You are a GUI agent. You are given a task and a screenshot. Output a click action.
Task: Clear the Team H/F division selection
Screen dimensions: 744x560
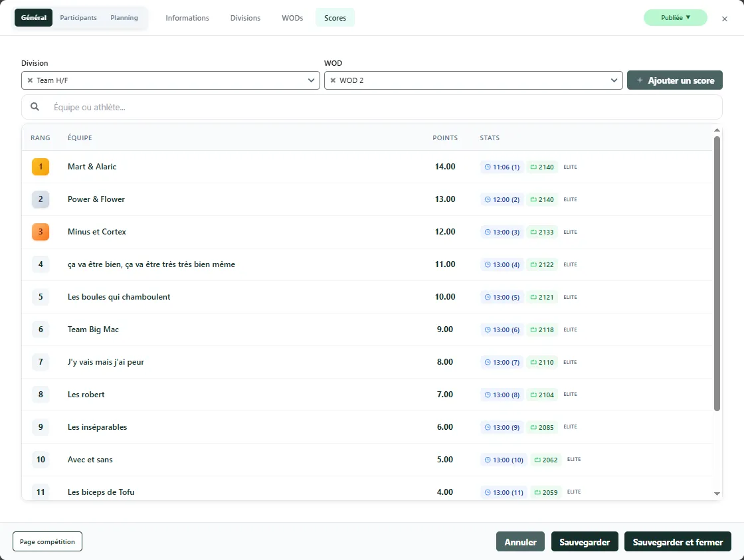pyautogui.click(x=30, y=80)
